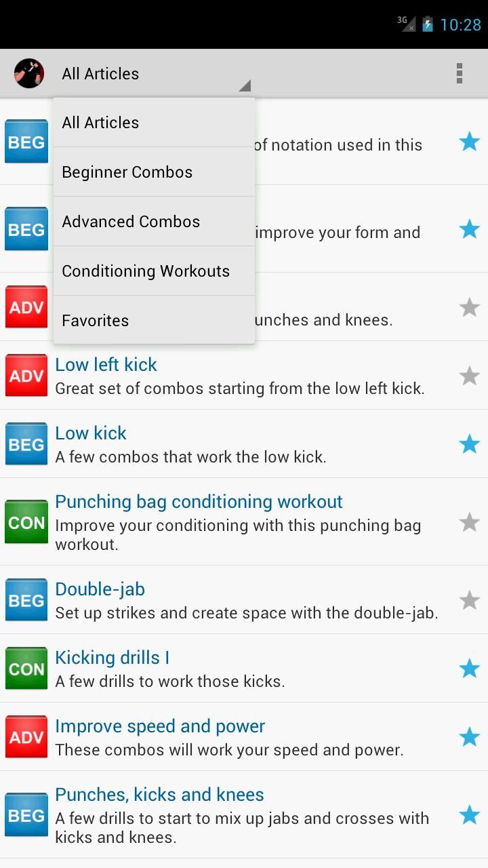Click the ADV badge beside Low left kick

click(x=26, y=375)
